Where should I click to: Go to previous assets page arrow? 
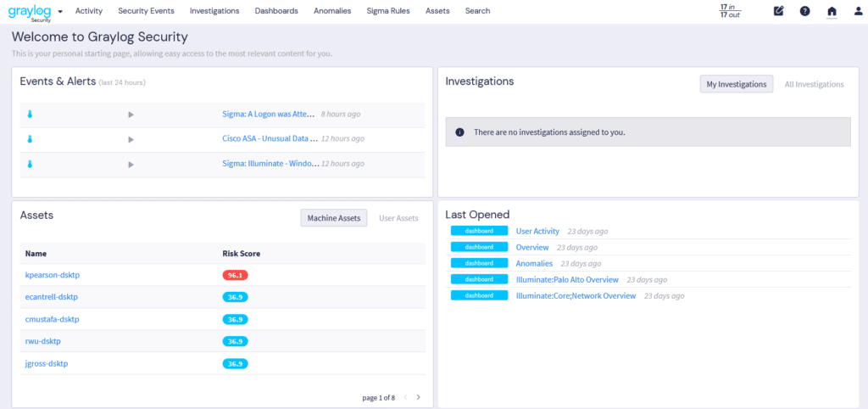pos(405,397)
